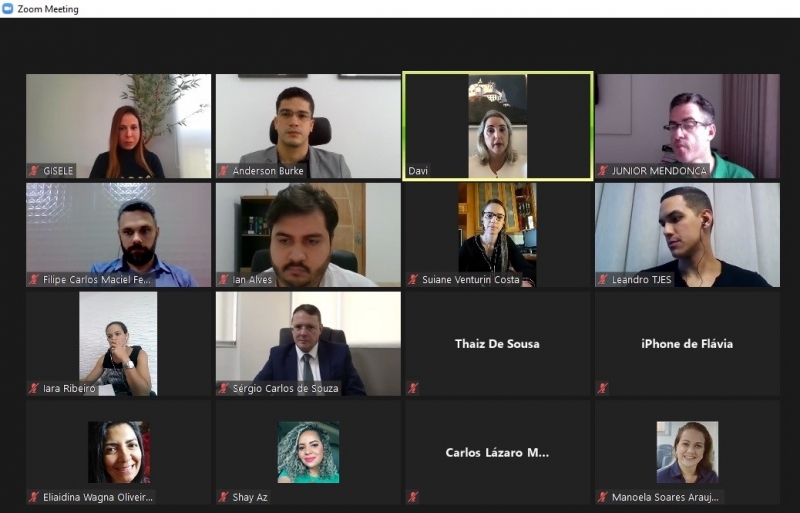Click the Zoom Meeting window title
Screen dimensions: 800x513
tap(48, 9)
